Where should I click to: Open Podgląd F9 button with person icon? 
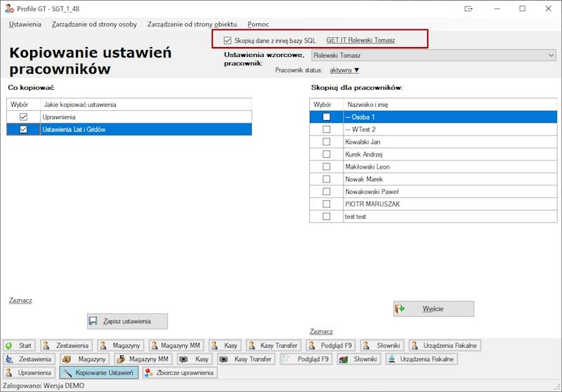point(330,346)
